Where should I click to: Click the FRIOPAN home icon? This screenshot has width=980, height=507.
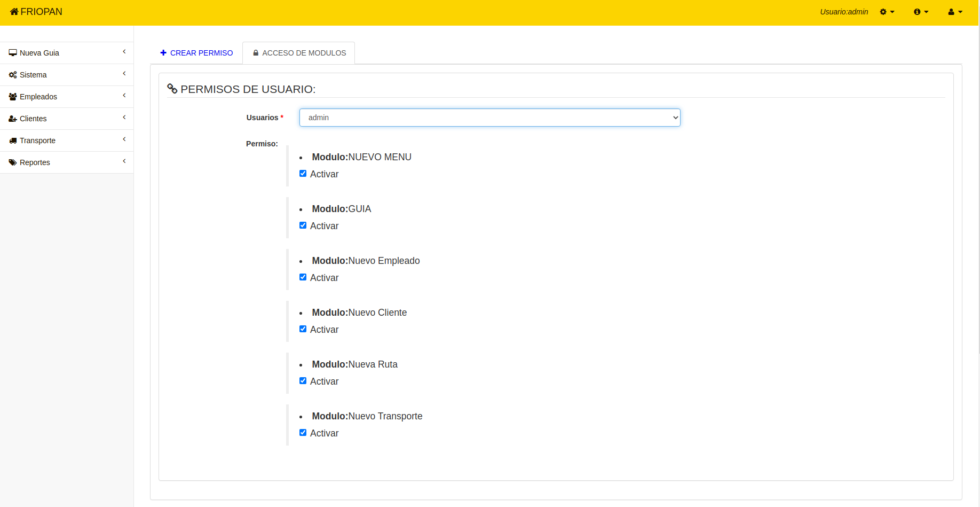point(14,12)
